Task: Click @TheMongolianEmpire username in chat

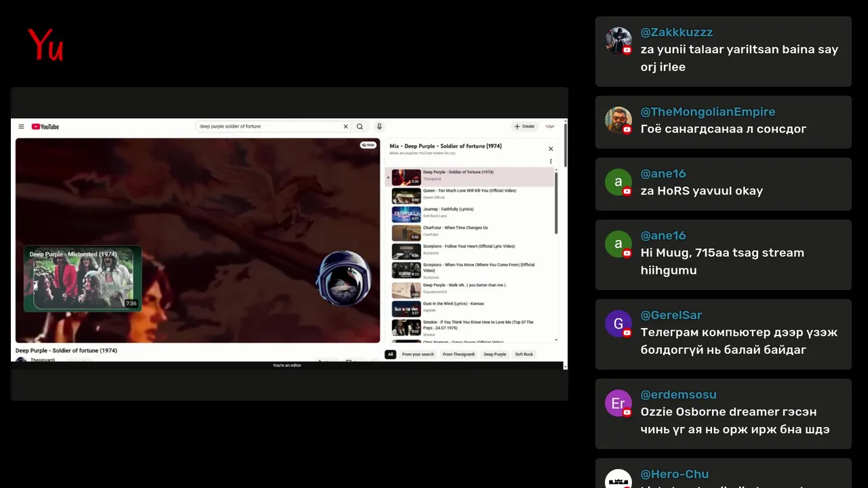Action: click(708, 112)
